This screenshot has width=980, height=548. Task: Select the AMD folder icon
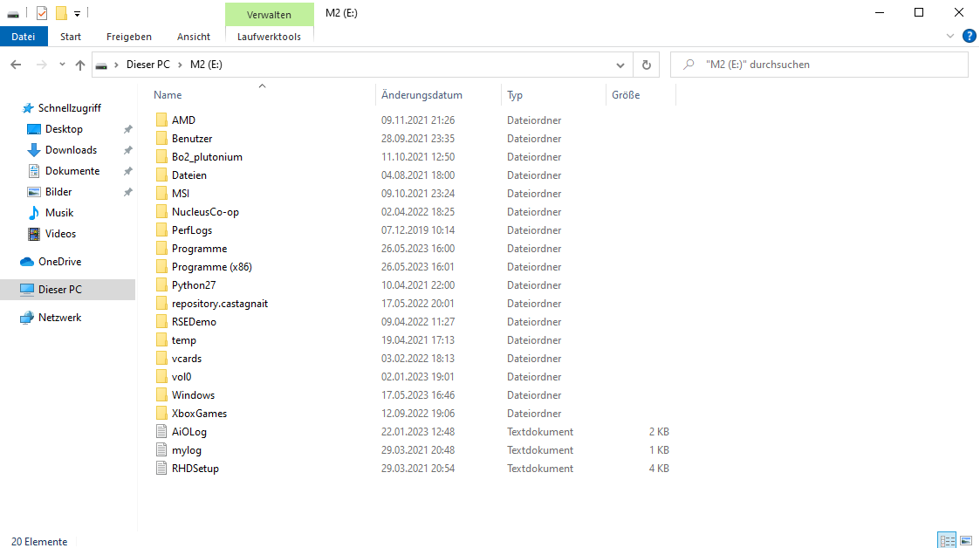click(161, 120)
